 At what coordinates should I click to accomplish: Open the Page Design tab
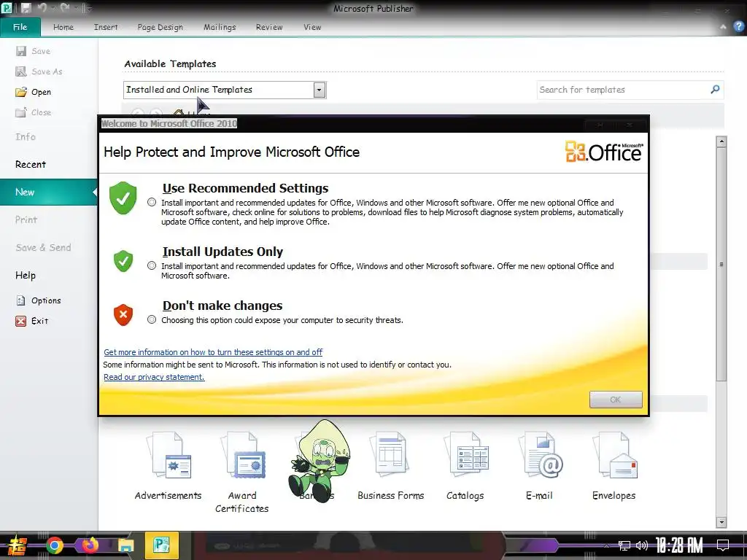tap(160, 27)
